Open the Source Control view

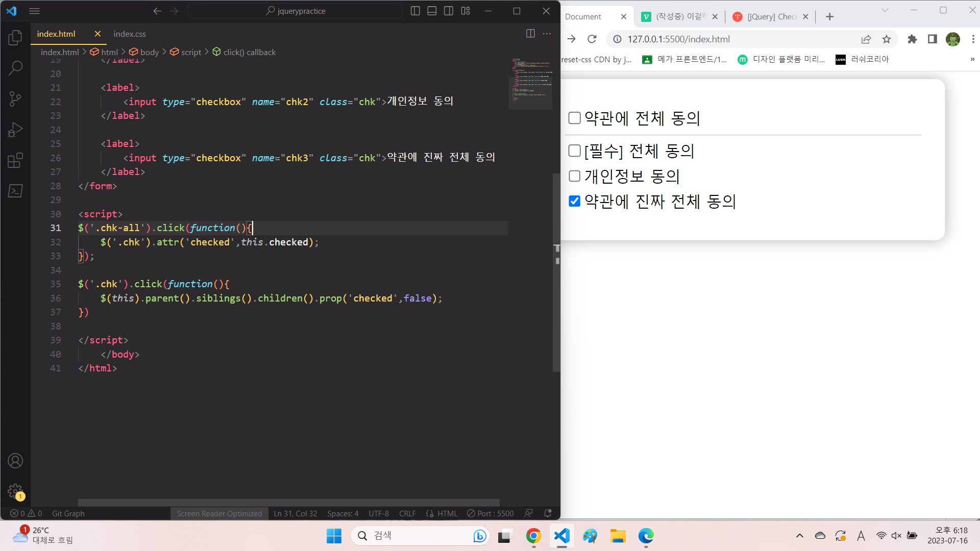[x=15, y=98]
